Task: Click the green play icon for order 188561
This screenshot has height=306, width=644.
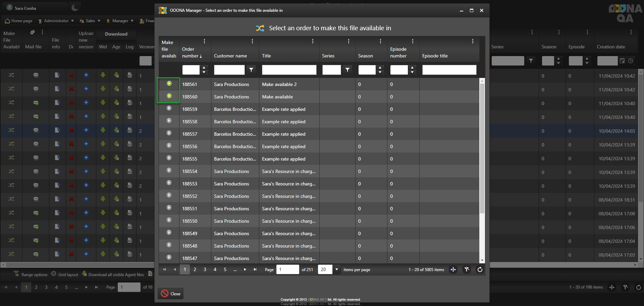Action: tap(169, 84)
